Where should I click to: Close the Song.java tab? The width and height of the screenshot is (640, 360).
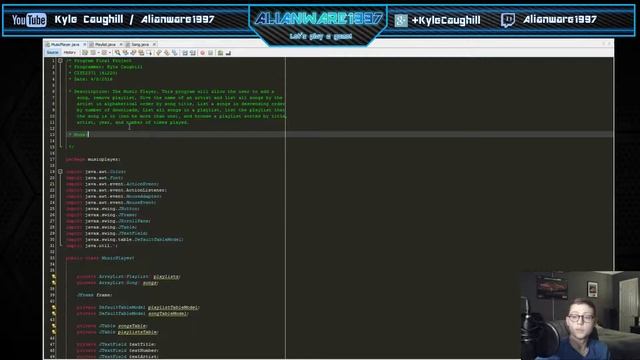[x=154, y=44]
